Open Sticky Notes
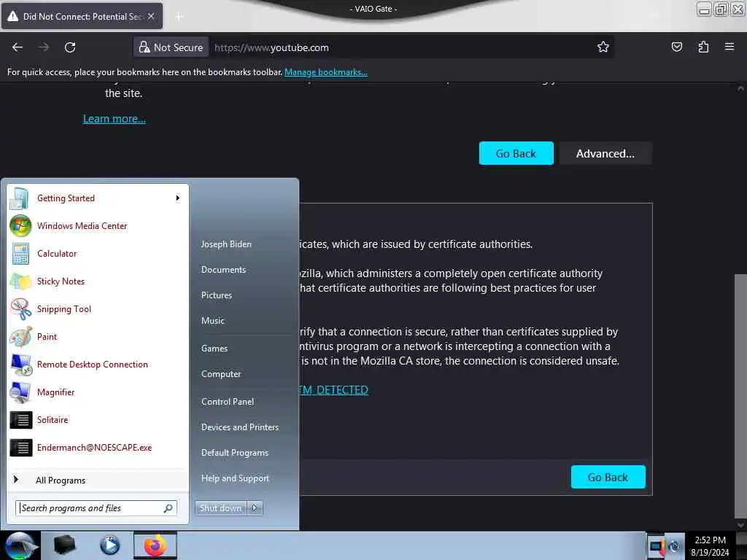This screenshot has width=747, height=560. coord(98,281)
